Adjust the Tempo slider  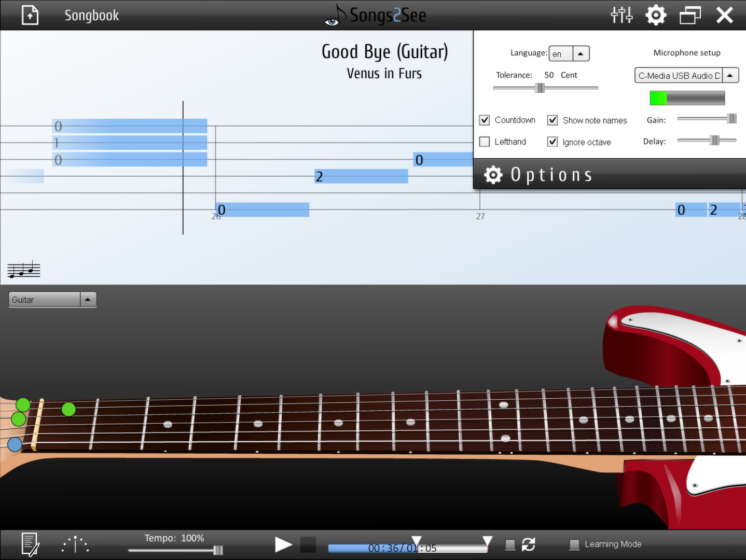click(x=217, y=549)
